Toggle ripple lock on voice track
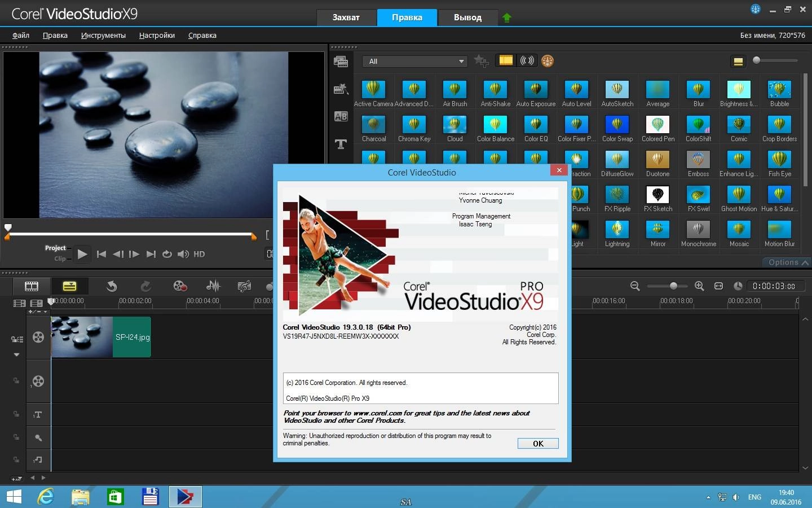The height and width of the screenshot is (508, 812). point(16,437)
